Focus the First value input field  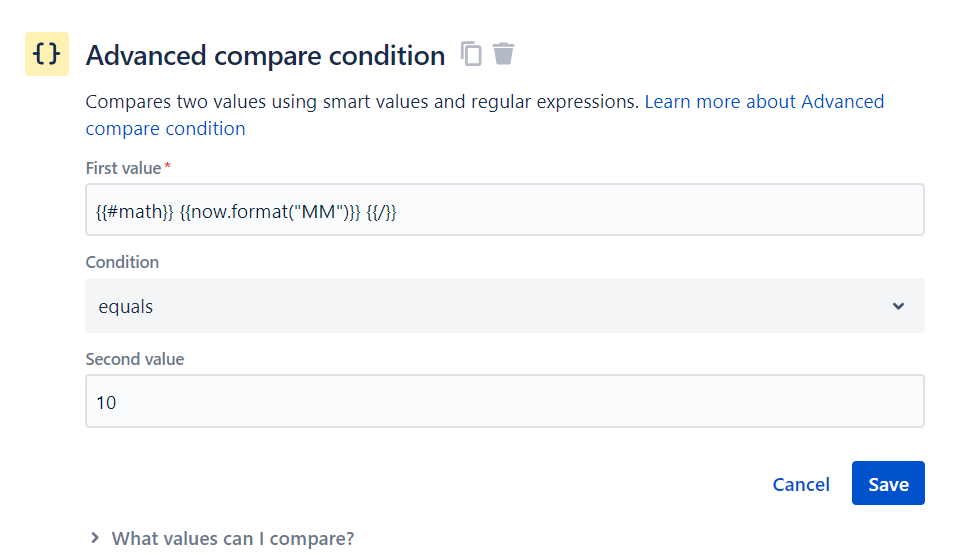click(x=505, y=209)
